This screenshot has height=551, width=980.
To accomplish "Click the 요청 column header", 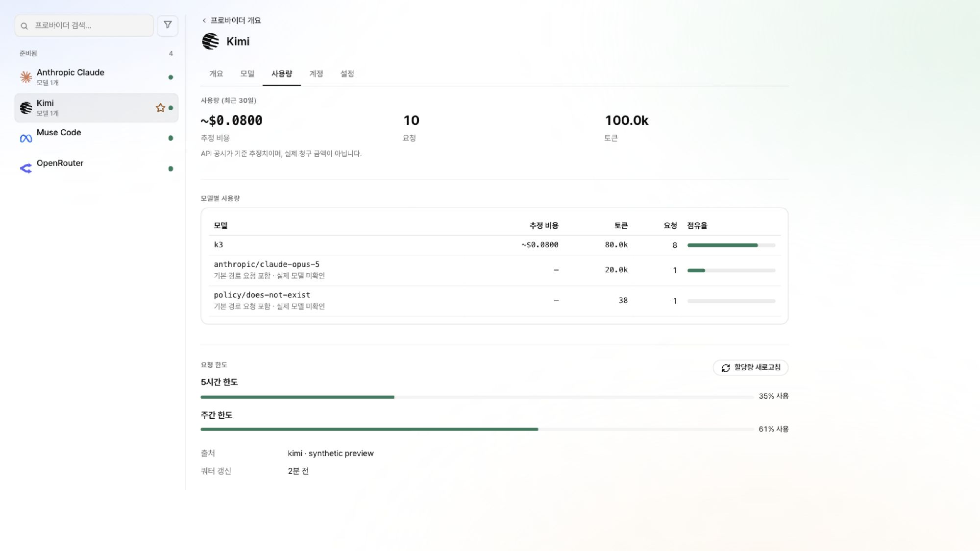I will pyautogui.click(x=670, y=225).
